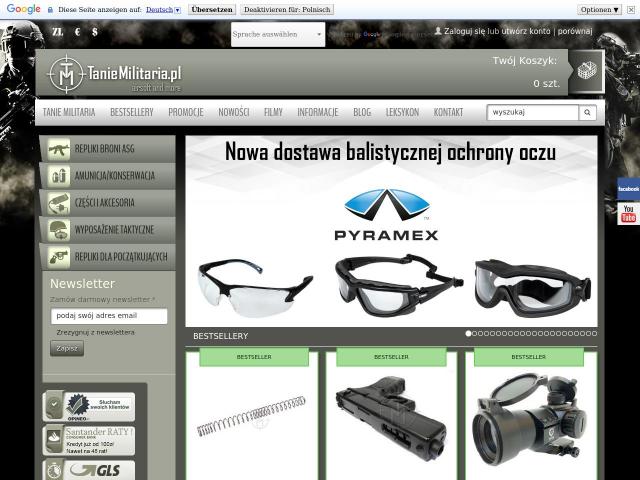Open the Deutsch language dropdown arrow

pos(178,10)
